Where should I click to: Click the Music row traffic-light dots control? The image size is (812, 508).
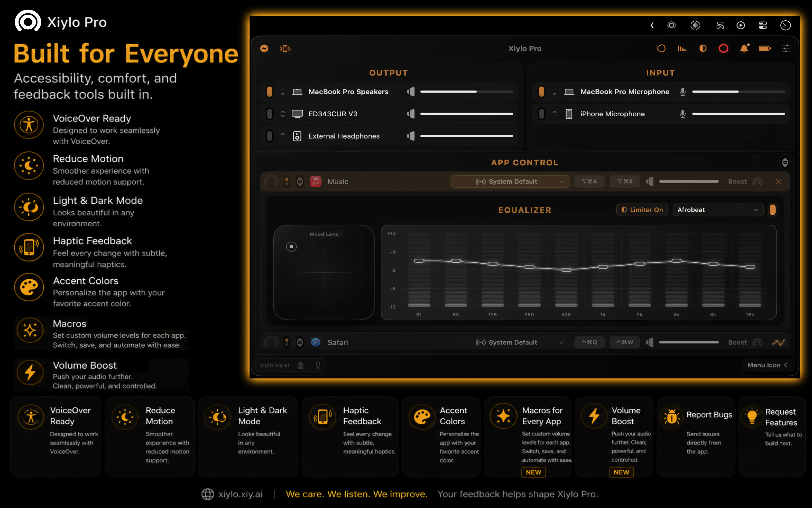point(286,181)
